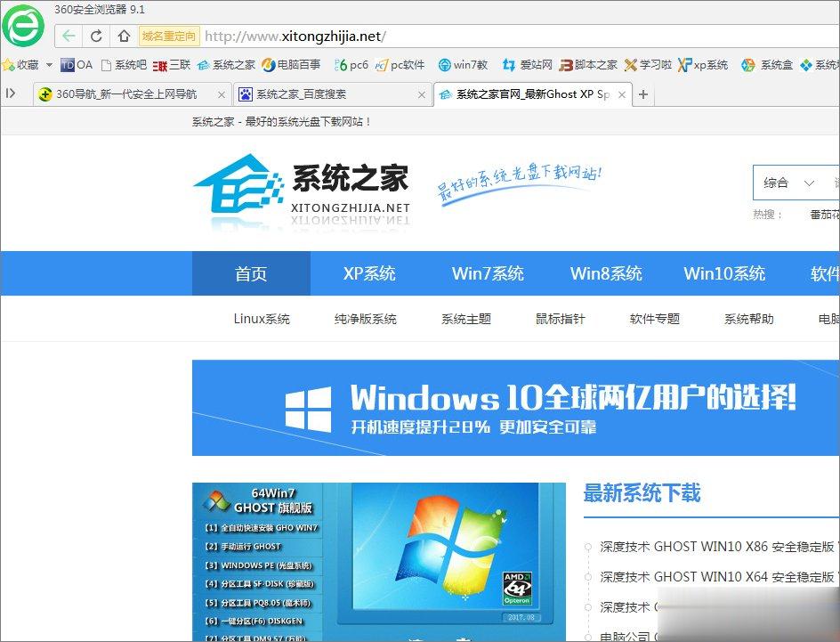Image resolution: width=840 pixels, height=642 pixels.
Task: Expand the 收藏 dropdown arrow
Action: pyautogui.click(x=49, y=65)
